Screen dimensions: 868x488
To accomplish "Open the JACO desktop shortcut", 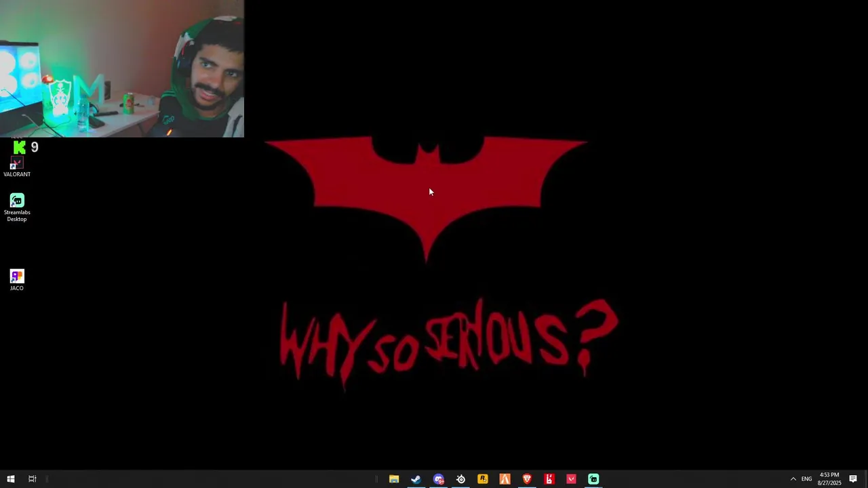I will (x=17, y=281).
